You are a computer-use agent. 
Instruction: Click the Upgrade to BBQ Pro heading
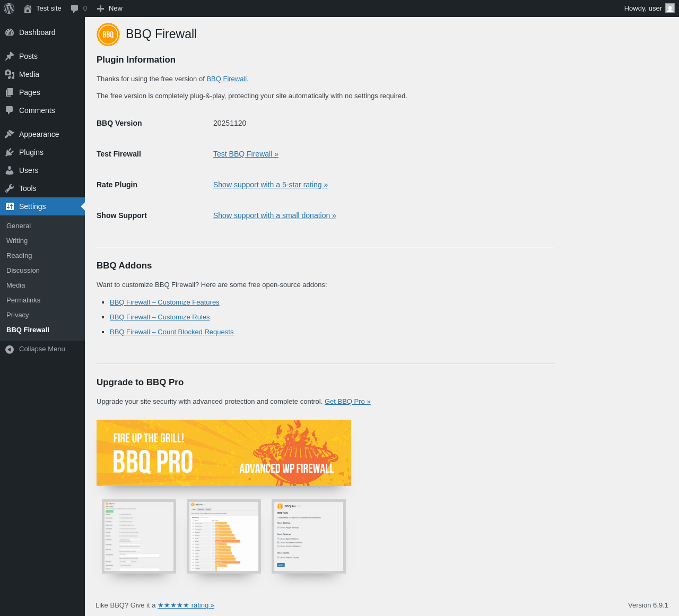pyautogui.click(x=140, y=383)
